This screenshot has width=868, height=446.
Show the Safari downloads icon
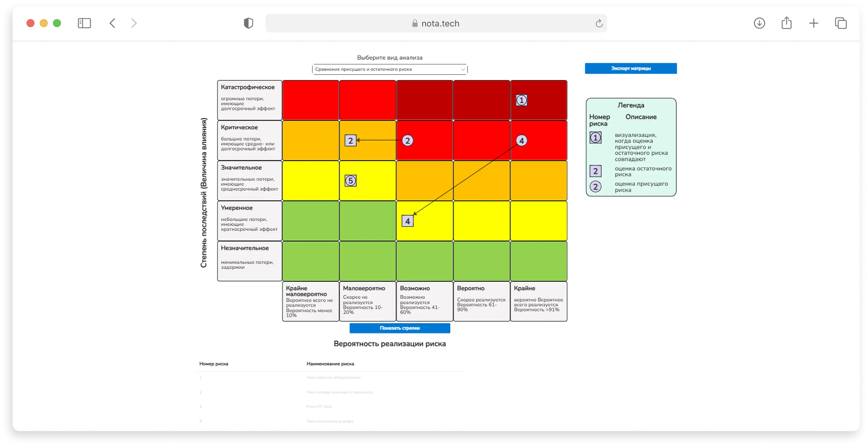tap(759, 23)
